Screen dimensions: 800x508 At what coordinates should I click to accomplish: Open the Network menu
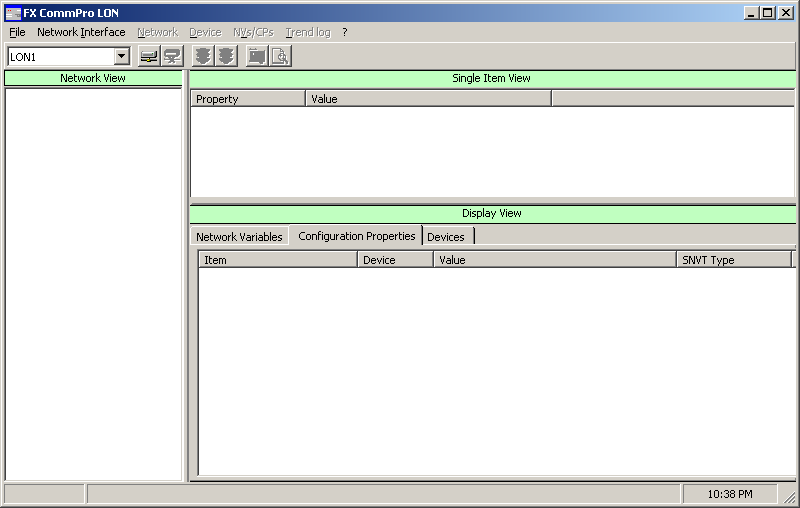click(158, 32)
